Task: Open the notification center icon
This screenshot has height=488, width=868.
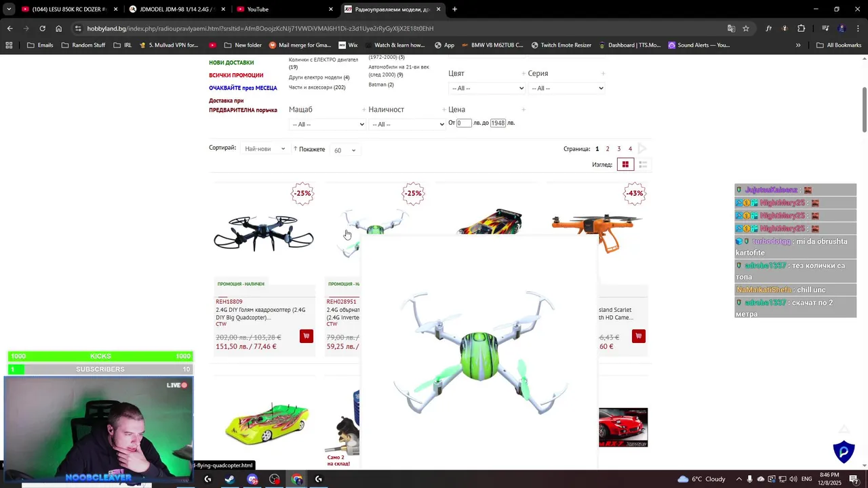Action: (x=854, y=479)
